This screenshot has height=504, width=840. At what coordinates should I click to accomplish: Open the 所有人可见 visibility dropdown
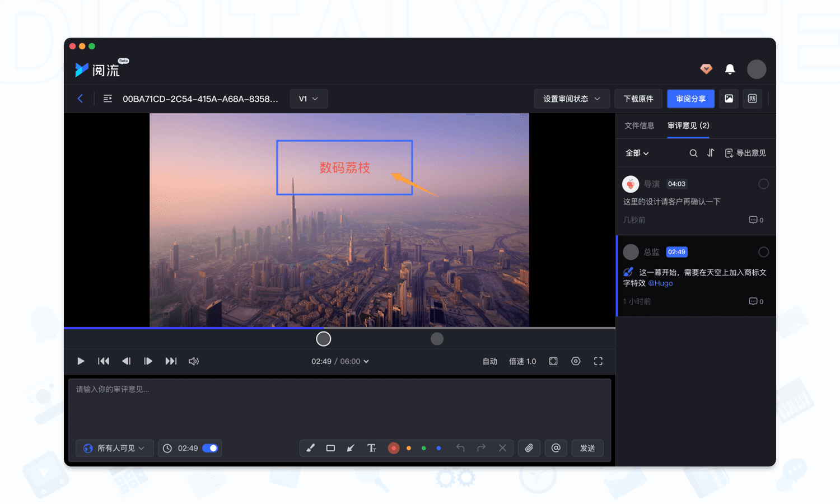coord(115,448)
